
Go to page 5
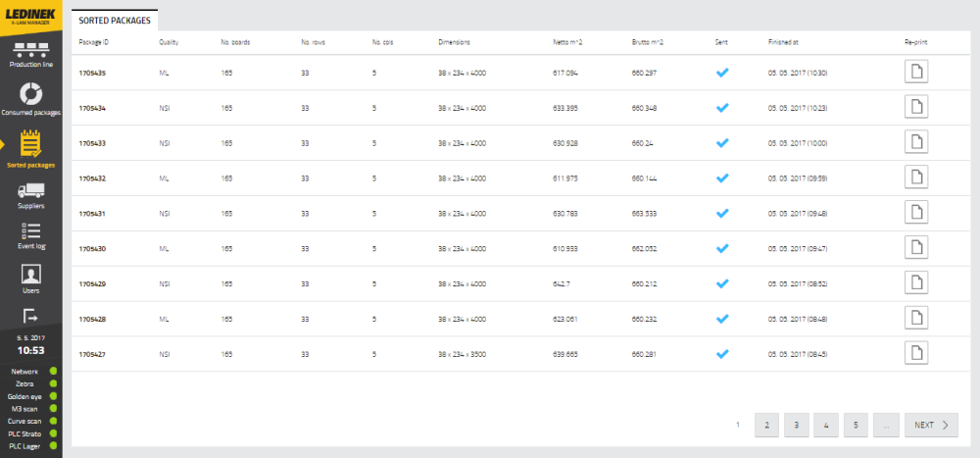856,425
